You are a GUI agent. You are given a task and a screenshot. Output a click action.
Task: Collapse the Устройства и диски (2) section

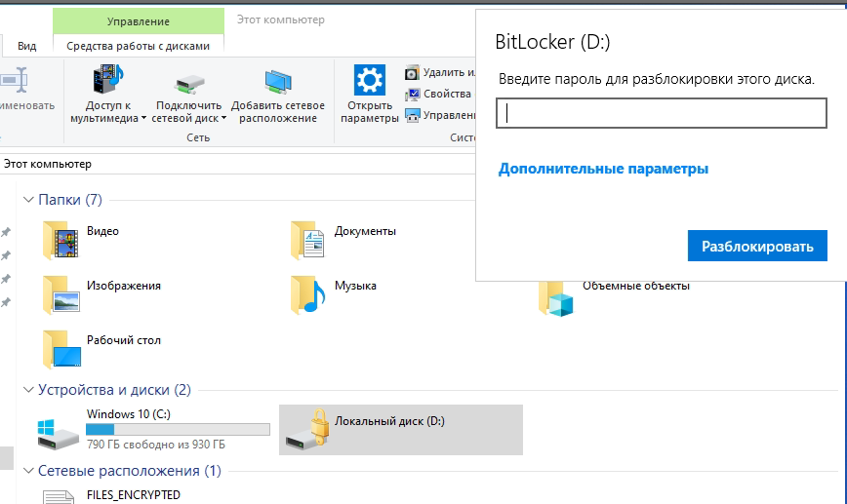28,390
